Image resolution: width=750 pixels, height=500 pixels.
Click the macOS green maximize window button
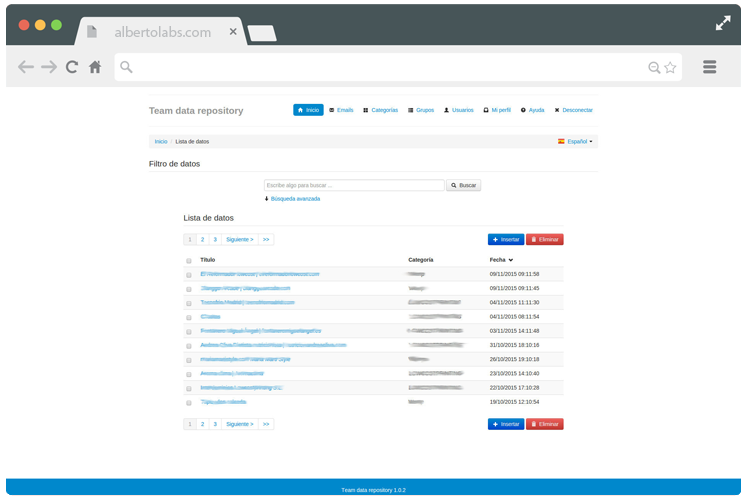[56, 25]
